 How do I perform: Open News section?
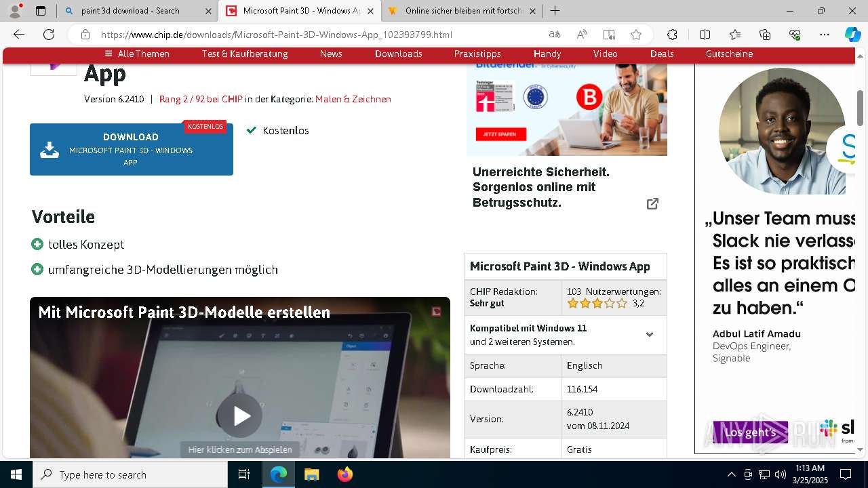[x=331, y=54]
